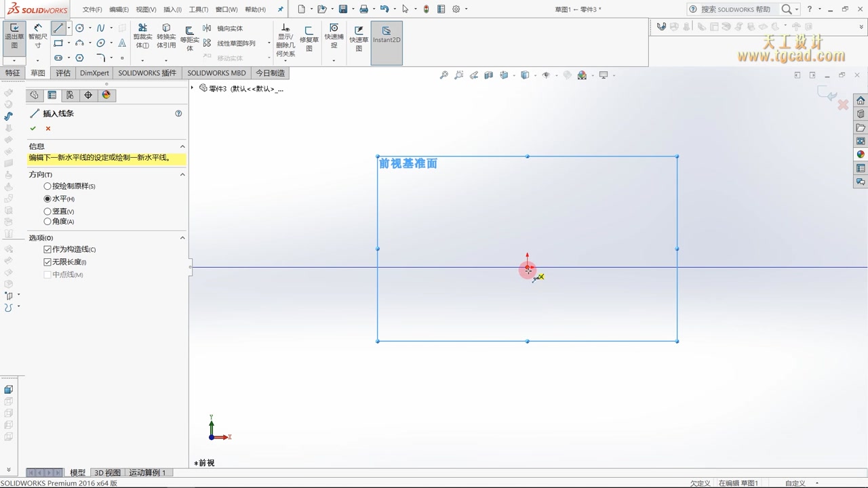Screen dimensions: 868x488
Task: Switch to the 评估 tab
Action: tap(63, 73)
